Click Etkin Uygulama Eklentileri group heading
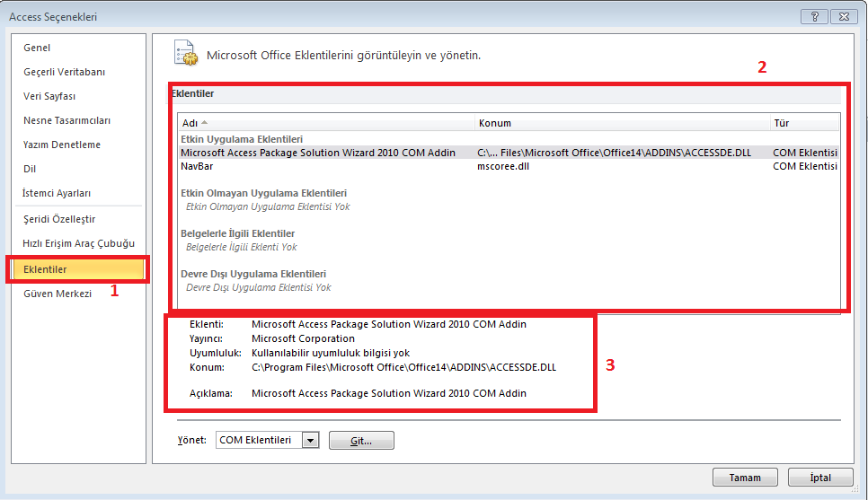 tap(242, 139)
